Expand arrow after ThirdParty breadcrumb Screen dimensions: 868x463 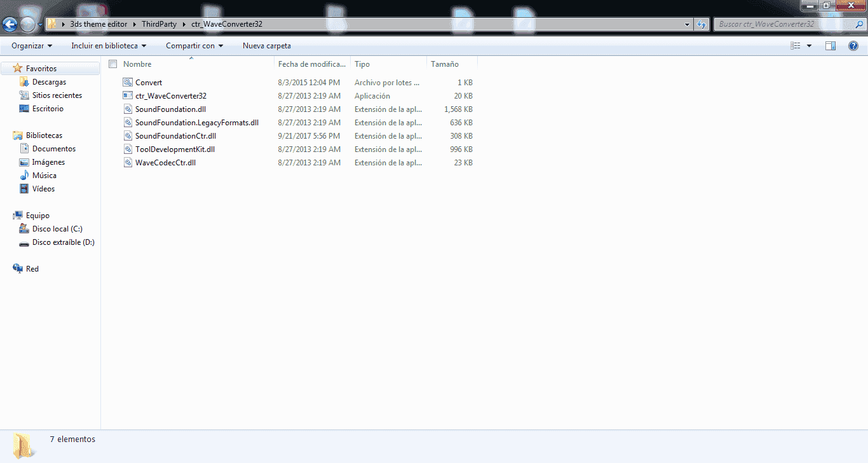point(184,24)
